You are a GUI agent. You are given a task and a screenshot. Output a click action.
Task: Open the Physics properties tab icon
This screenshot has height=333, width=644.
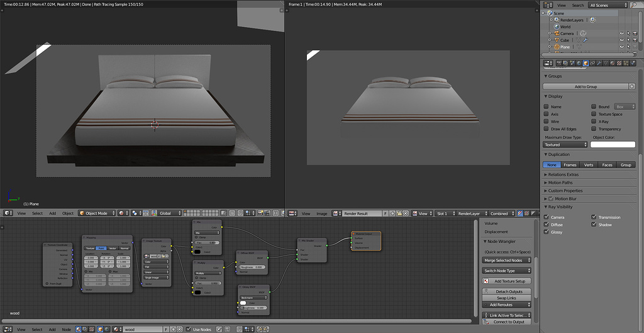point(633,63)
